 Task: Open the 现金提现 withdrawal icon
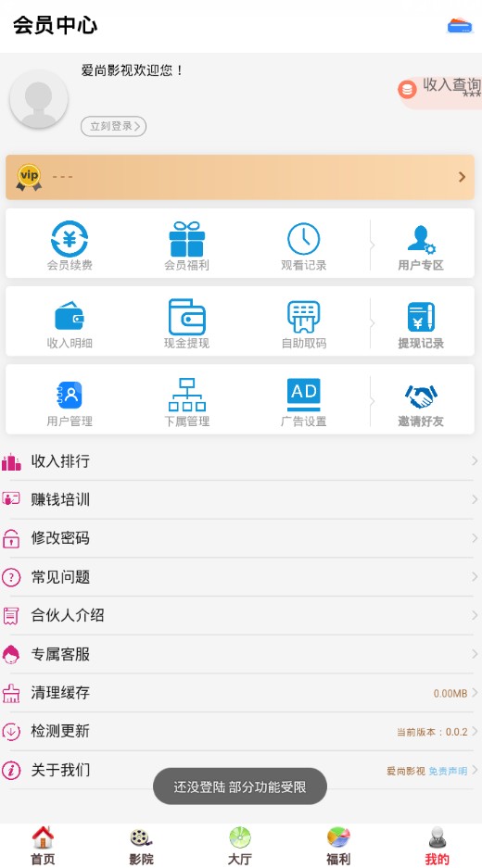point(186,317)
